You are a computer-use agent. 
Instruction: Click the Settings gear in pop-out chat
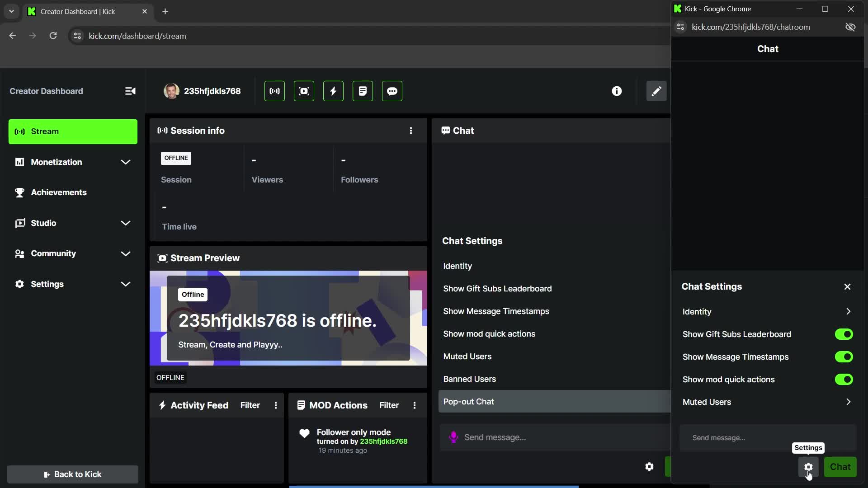808,467
